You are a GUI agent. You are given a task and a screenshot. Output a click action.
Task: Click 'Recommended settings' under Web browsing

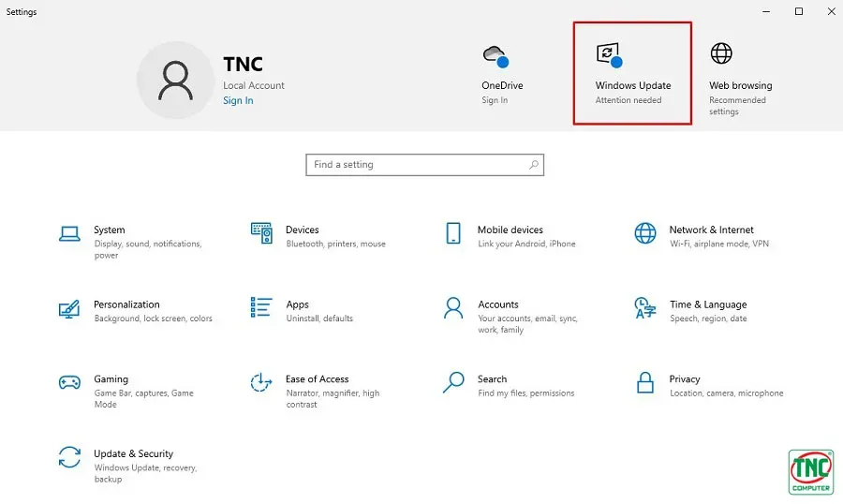click(737, 106)
